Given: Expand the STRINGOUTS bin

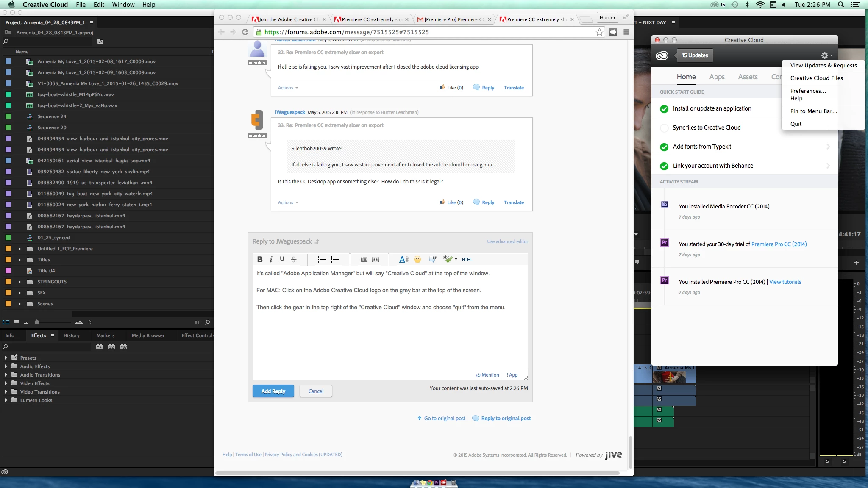Looking at the screenshot, I should pos(19,282).
